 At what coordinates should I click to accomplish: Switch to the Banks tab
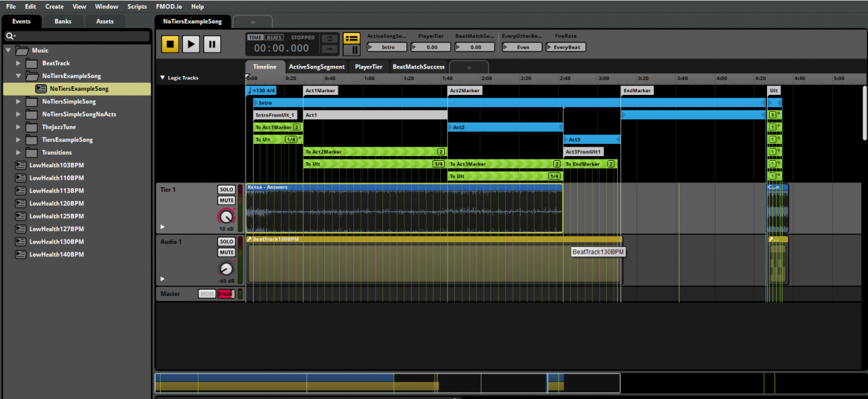point(63,21)
